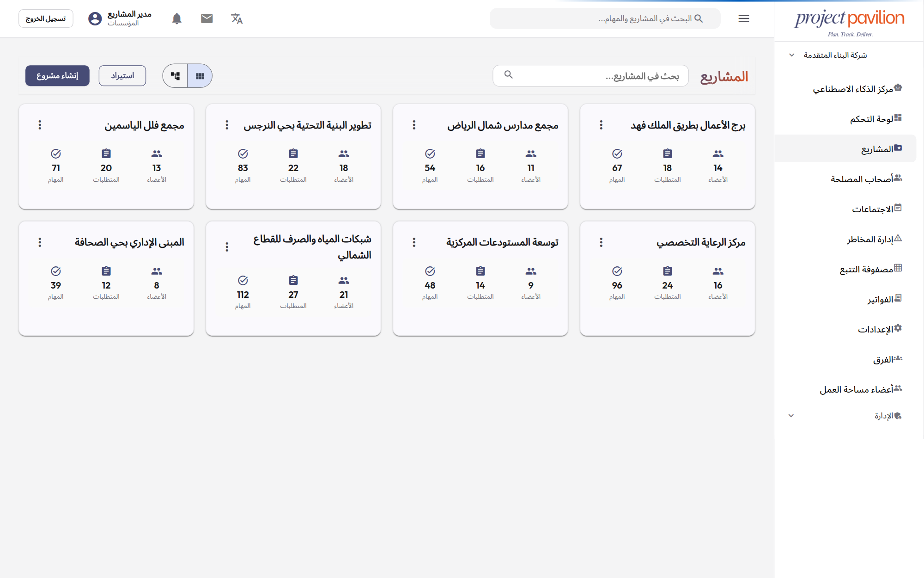The height and width of the screenshot is (578, 924).
Task: Click requirements clipboard icon on برج الأعمال card
Action: point(668,154)
